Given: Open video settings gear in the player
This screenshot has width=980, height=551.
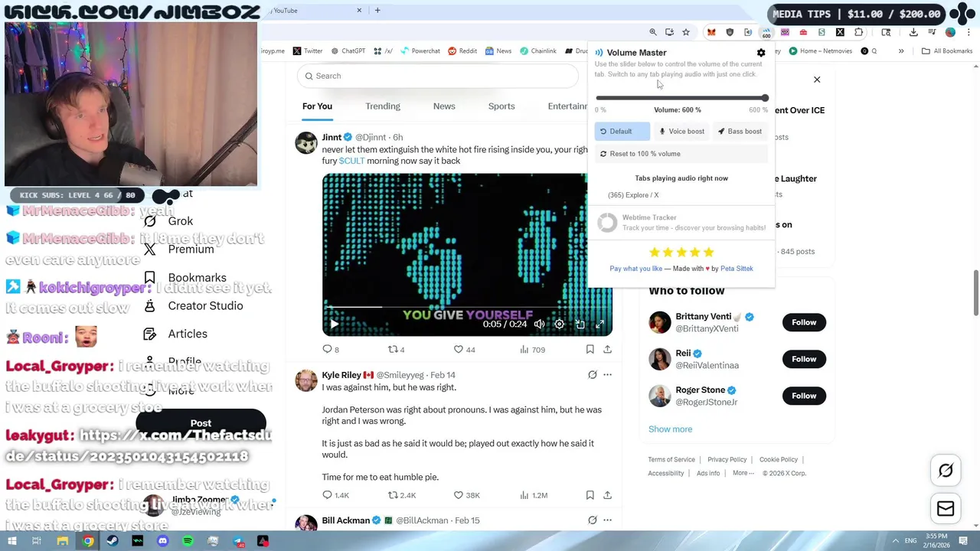Looking at the screenshot, I should pos(560,324).
